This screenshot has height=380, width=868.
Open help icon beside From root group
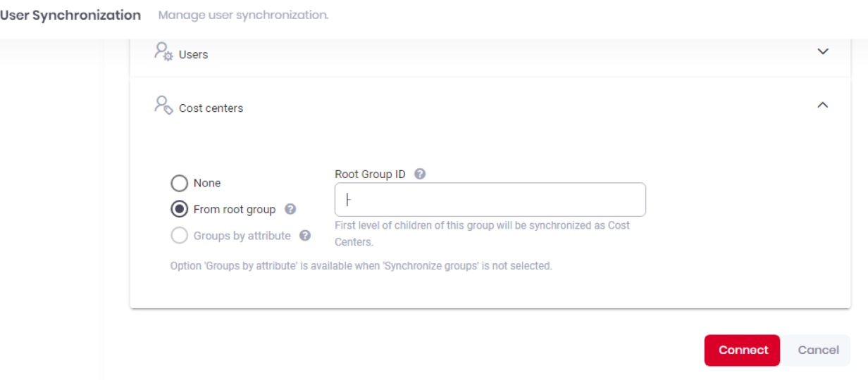[290, 210]
